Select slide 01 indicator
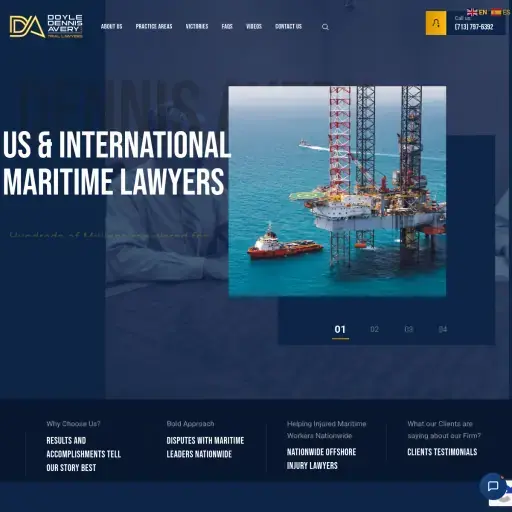This screenshot has height=512, width=512. coord(340,330)
